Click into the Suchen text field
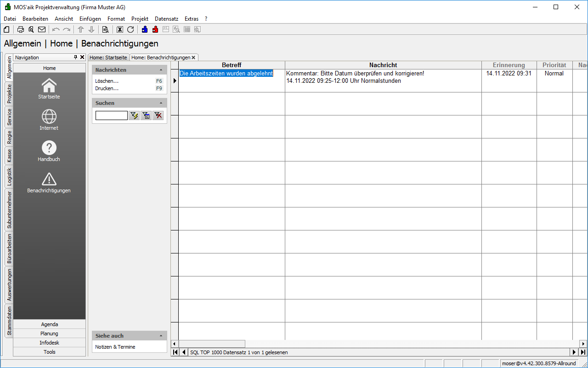Image resolution: width=588 pixels, height=368 pixels. [x=112, y=115]
